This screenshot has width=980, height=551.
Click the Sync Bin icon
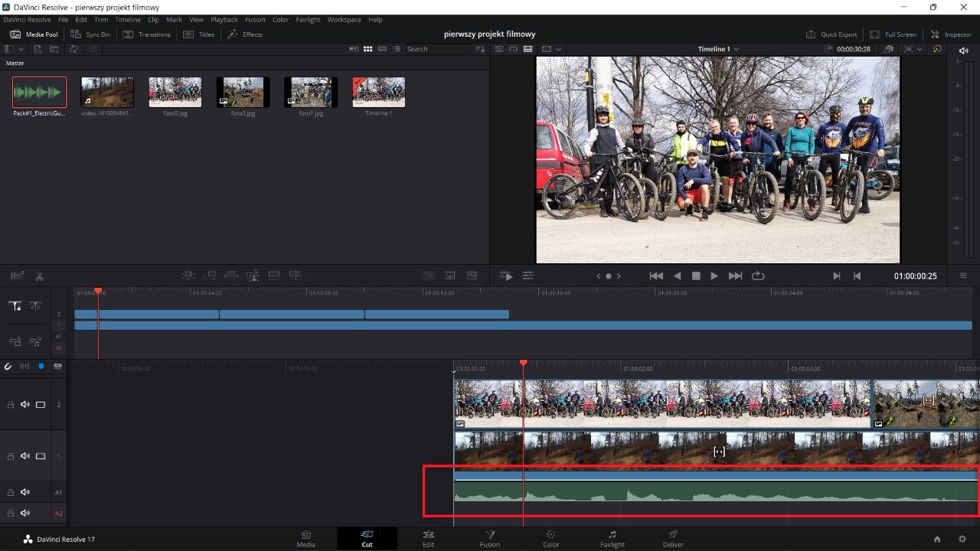tap(90, 34)
